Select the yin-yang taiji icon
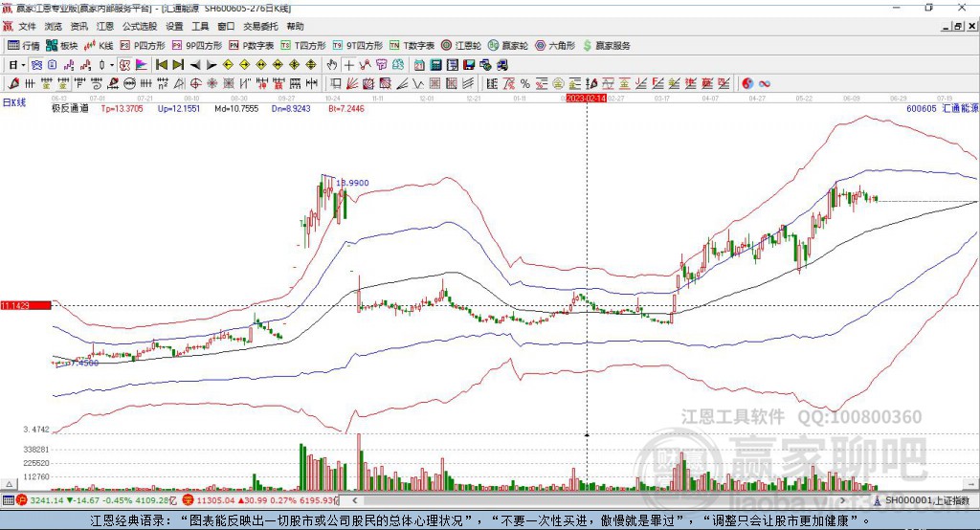This screenshot has height=530, width=980. tap(747, 83)
